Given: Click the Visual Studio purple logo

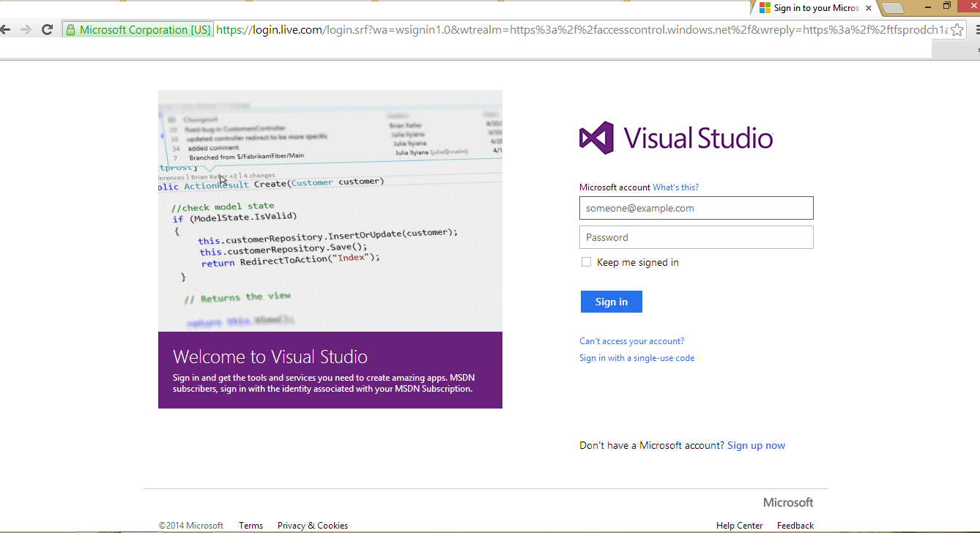Looking at the screenshot, I should point(595,137).
